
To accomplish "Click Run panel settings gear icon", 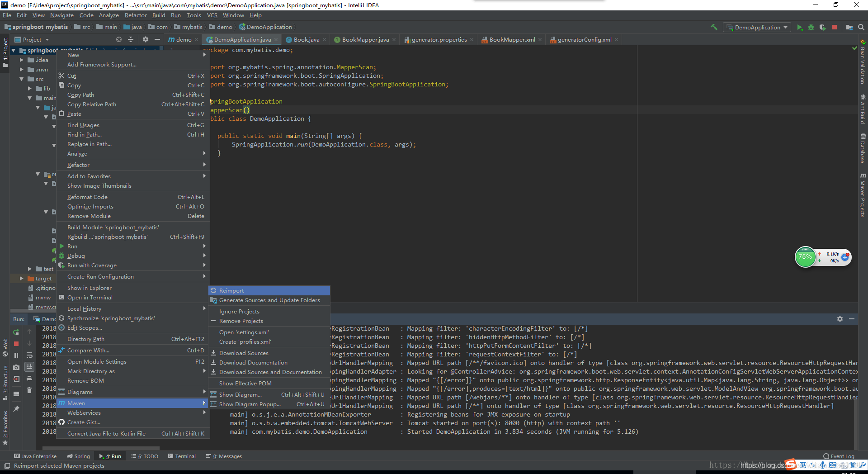I will (840, 319).
